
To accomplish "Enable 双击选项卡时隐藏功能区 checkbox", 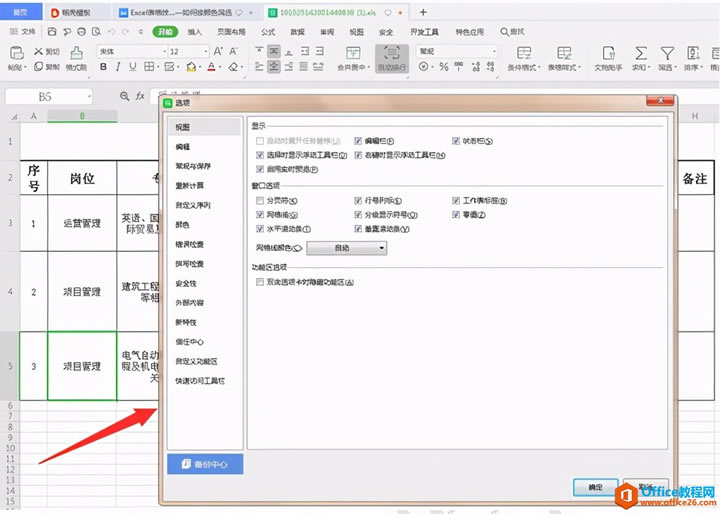I will click(x=260, y=282).
